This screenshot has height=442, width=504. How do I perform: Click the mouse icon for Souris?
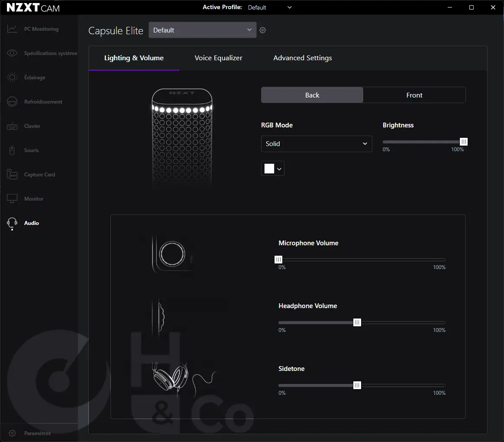click(12, 150)
